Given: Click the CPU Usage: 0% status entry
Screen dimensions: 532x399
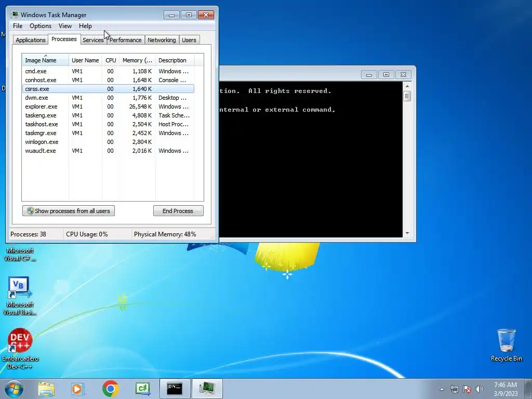Looking at the screenshot, I should click(x=87, y=234).
